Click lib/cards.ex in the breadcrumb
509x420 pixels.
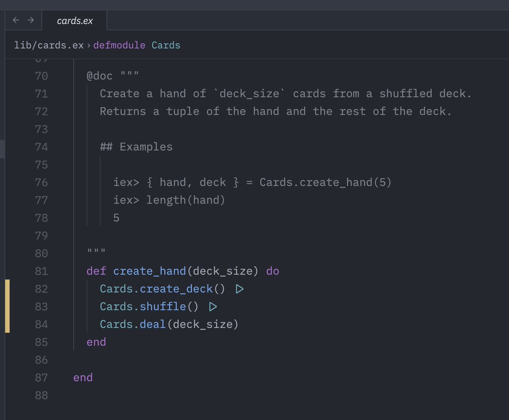(49, 45)
